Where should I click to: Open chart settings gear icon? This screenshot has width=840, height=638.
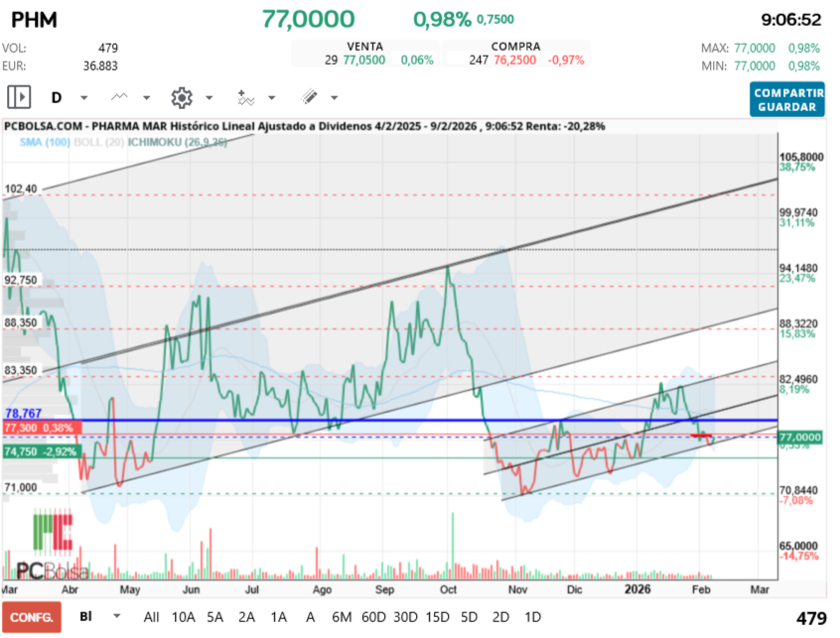coord(181,97)
